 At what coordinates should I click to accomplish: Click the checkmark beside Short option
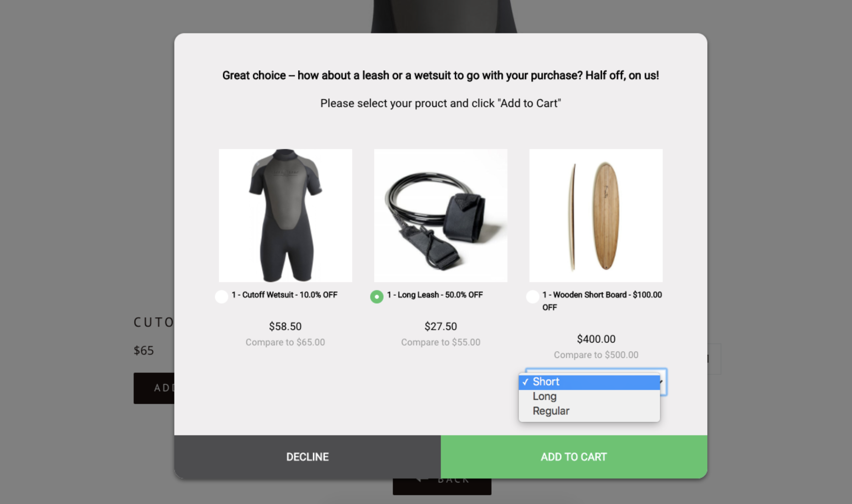[525, 382]
